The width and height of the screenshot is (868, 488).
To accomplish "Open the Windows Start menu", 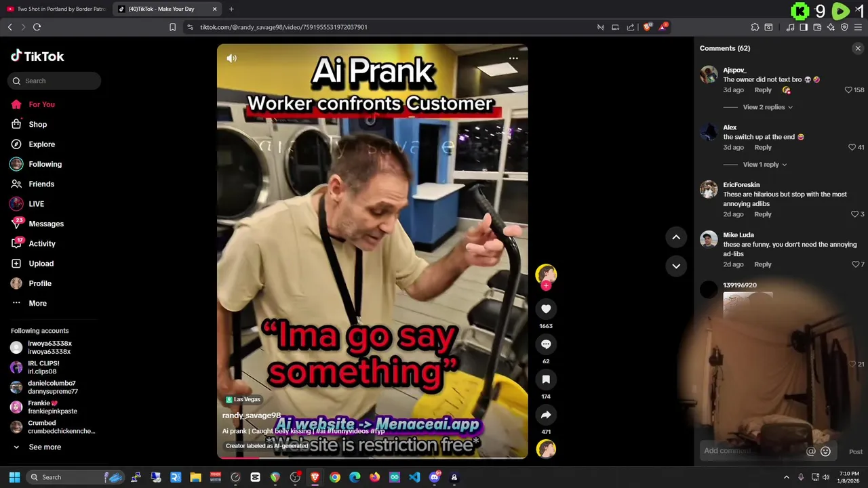I will [x=14, y=477].
